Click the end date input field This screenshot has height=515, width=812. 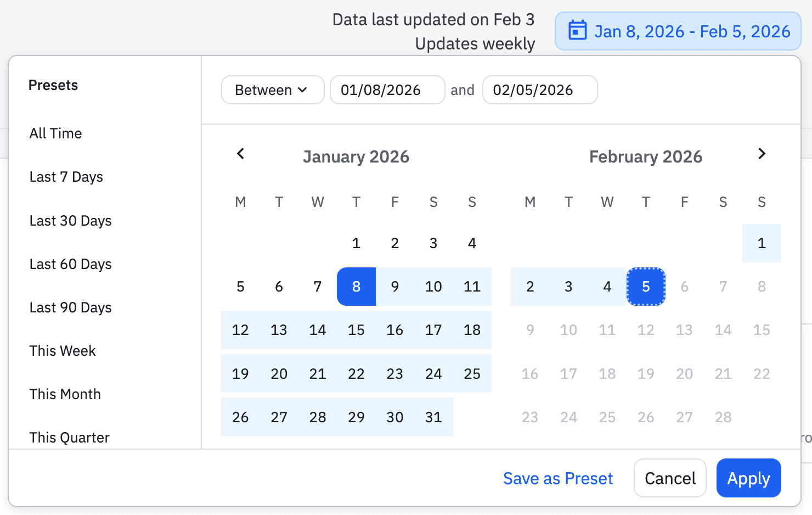540,89
